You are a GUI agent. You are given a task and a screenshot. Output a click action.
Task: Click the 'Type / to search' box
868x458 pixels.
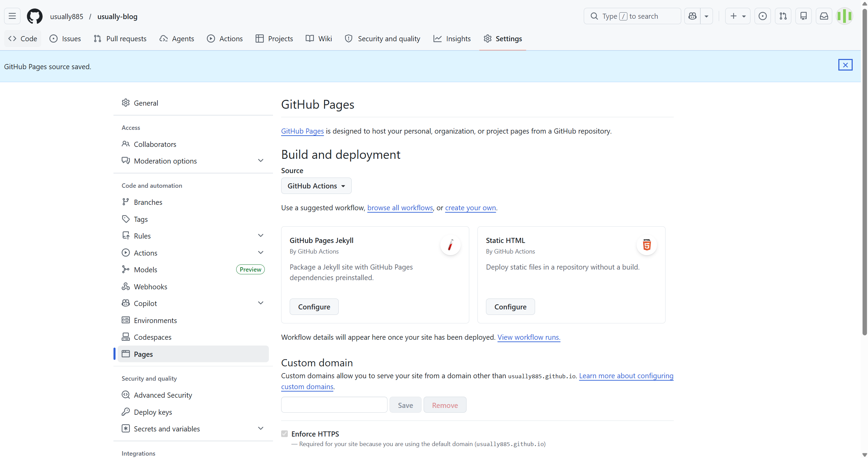(x=632, y=16)
